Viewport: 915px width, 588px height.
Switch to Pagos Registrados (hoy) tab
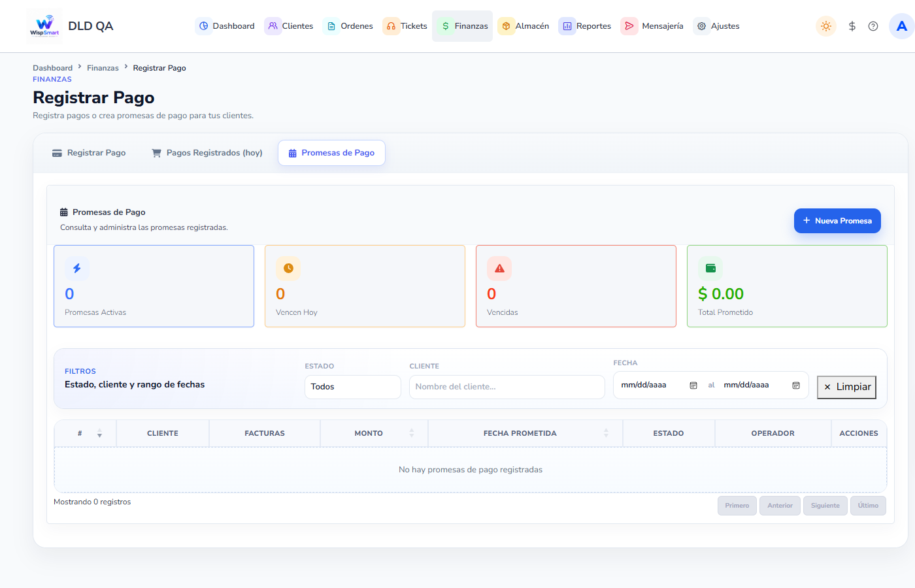207,153
